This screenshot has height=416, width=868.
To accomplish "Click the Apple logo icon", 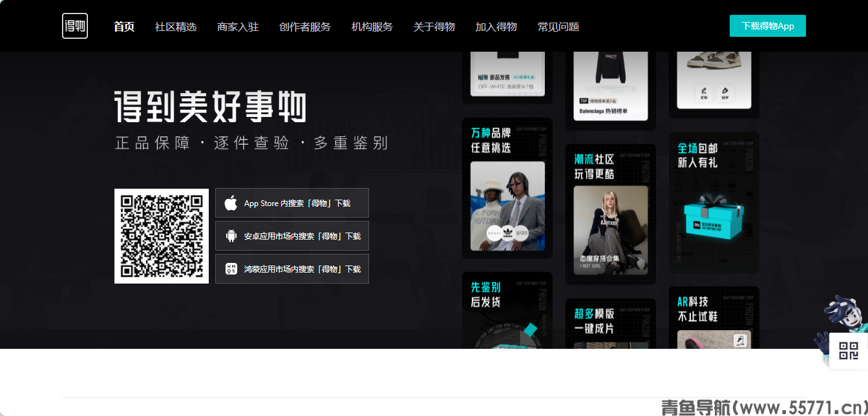I will click(231, 203).
